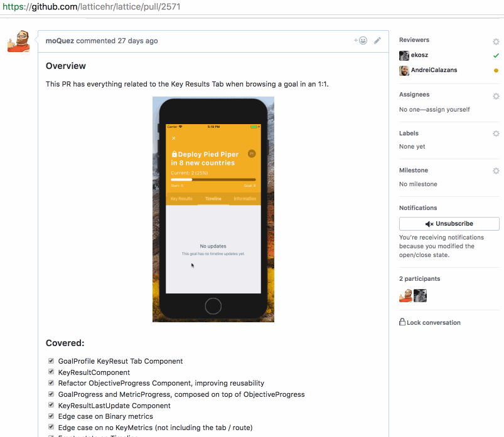The height and width of the screenshot is (437, 504).
Task: Open the Assignees gear menu
Action: coord(496,97)
